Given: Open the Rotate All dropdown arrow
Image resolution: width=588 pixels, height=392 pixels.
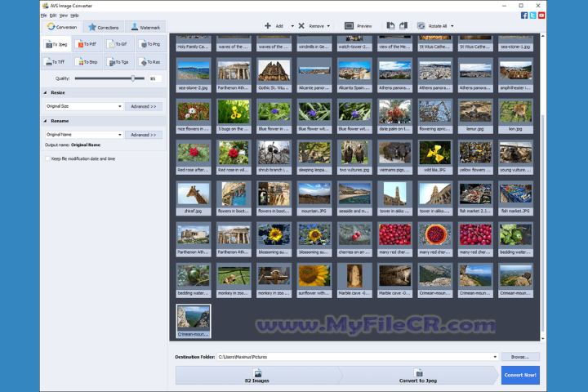Looking at the screenshot, I should (x=452, y=26).
